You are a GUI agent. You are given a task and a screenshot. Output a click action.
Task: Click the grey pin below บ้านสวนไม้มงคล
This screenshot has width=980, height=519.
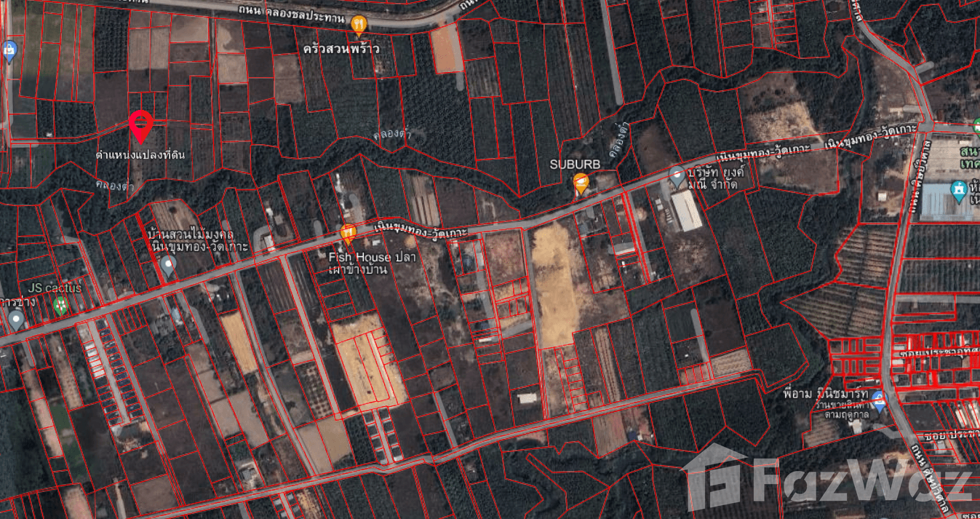pyautogui.click(x=168, y=266)
